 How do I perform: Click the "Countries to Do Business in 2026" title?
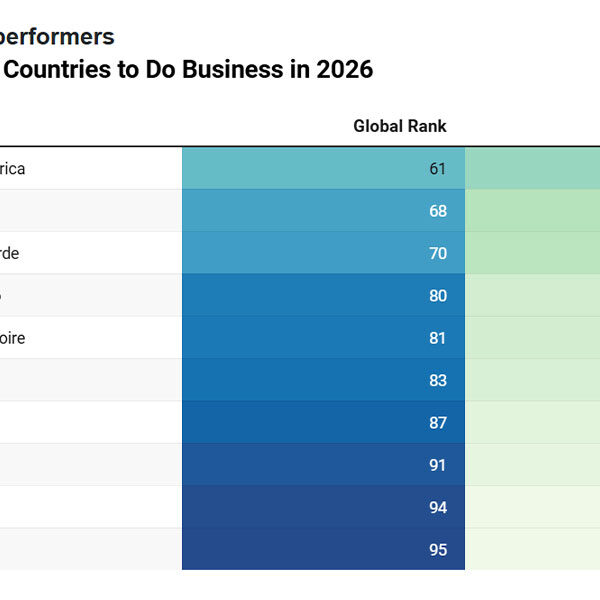187,70
